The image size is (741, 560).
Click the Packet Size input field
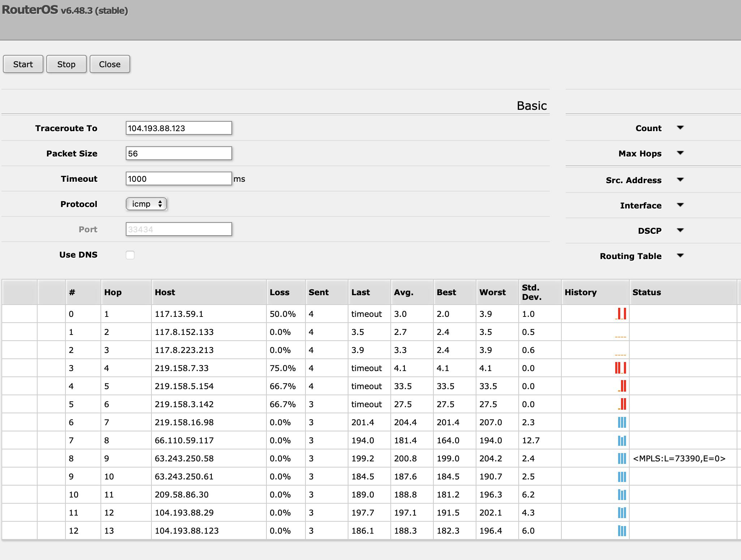click(x=179, y=154)
